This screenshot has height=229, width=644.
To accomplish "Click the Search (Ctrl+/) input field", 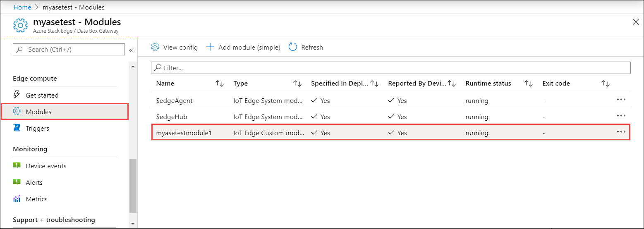I will (69, 49).
